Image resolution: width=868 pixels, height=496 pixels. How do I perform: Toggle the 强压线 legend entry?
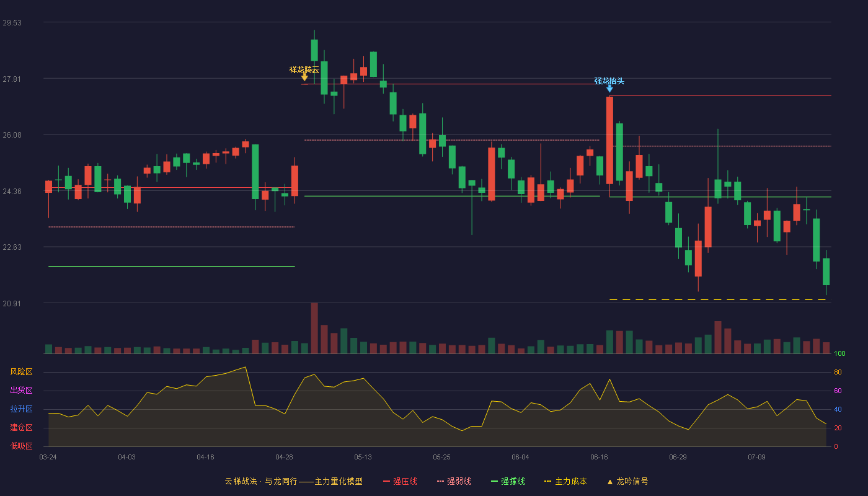pyautogui.click(x=400, y=481)
